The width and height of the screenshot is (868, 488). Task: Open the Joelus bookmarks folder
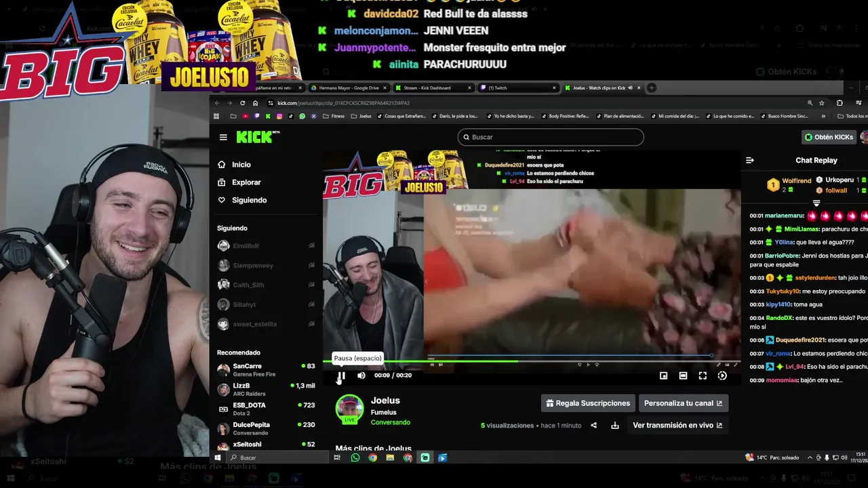coord(361,116)
